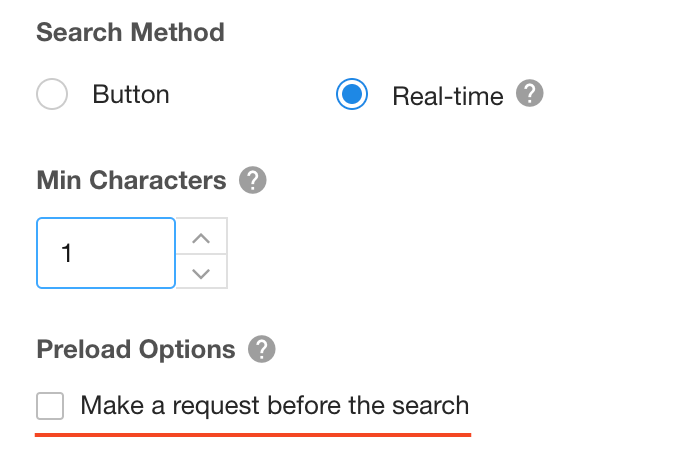Enable Make a request before the search

(x=50, y=406)
